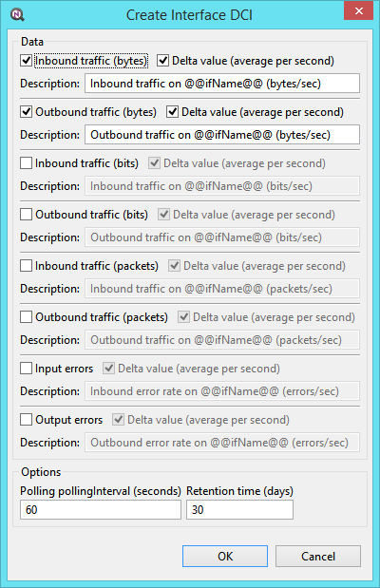
Task: Enable Outbound traffic (packets) checkbox
Action: tap(26, 317)
